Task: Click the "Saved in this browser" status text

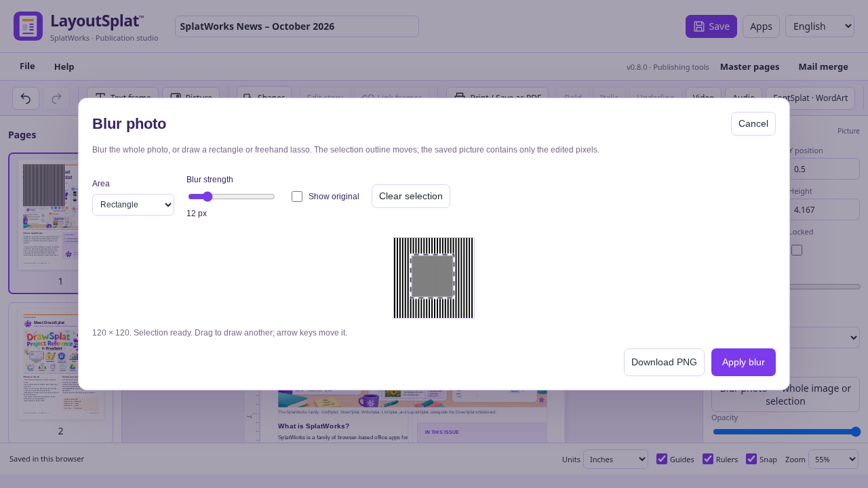Action: click(x=47, y=459)
